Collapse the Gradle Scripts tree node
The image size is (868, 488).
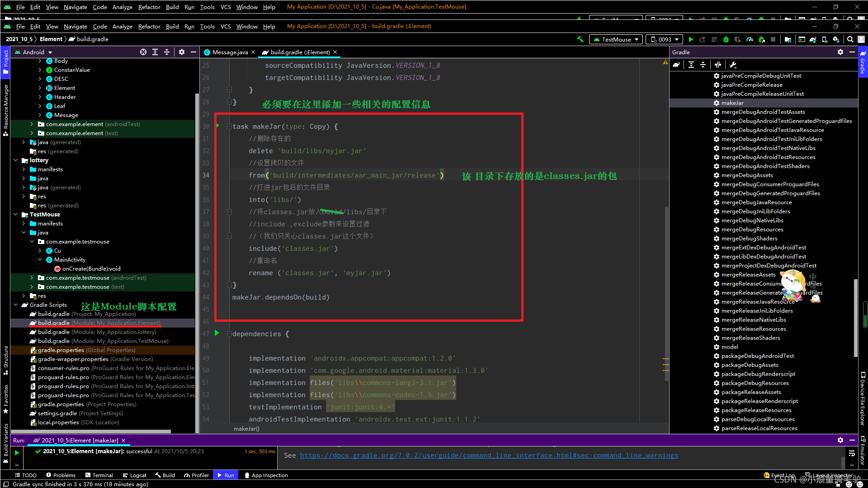(16, 305)
